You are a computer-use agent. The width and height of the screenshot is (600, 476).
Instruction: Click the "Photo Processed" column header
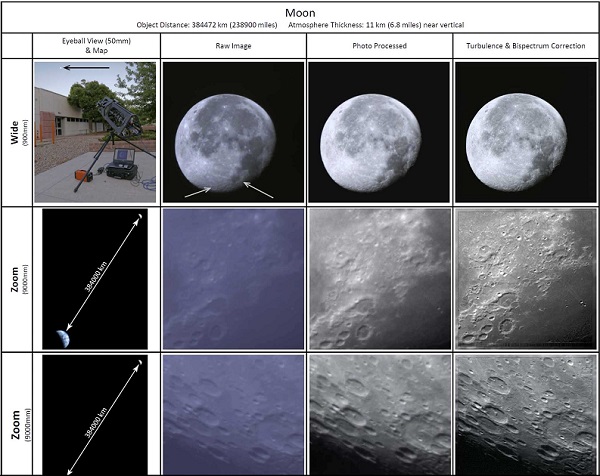[x=379, y=46]
